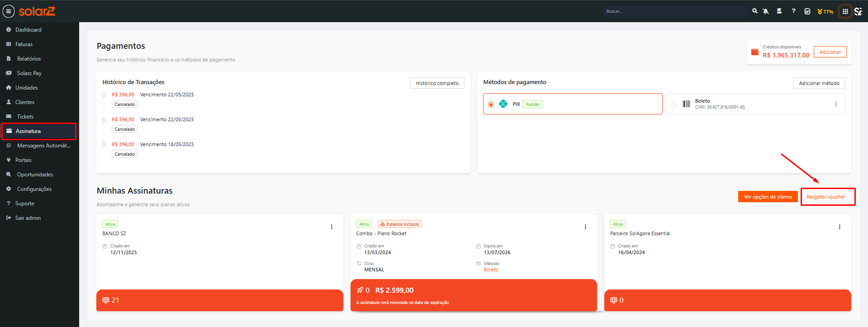Viewport: 868px width, 327px height.
Task: Click the question mark help icon in top bar
Action: [x=793, y=11]
